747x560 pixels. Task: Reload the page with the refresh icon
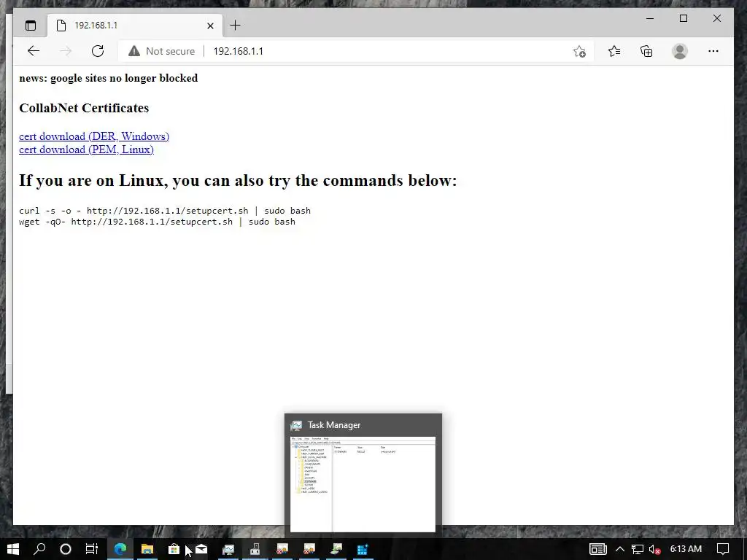98,51
